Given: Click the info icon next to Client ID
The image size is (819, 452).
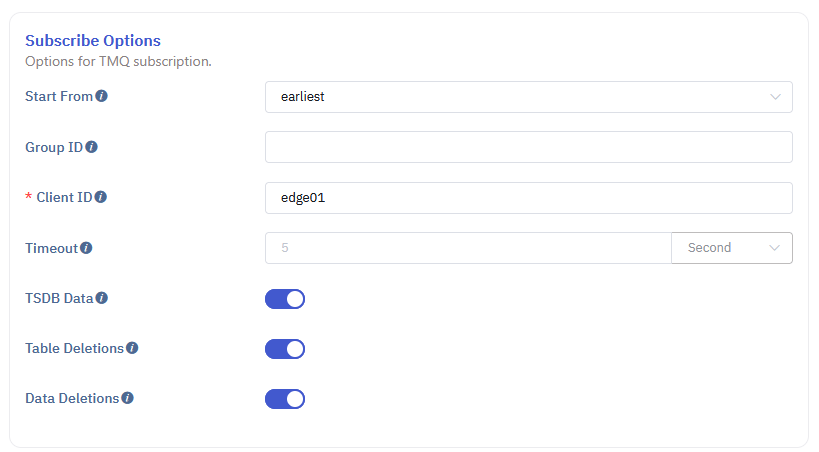Looking at the screenshot, I should tap(101, 197).
